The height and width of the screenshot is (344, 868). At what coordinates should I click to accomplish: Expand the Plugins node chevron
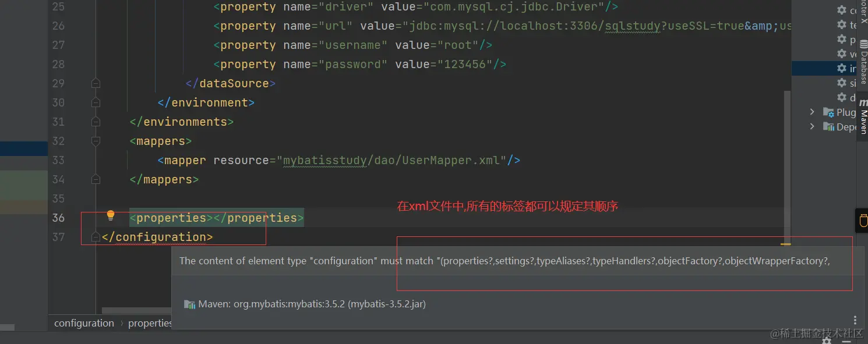812,112
